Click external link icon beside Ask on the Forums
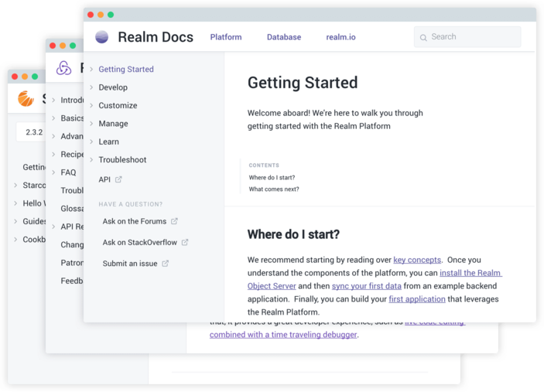The image size is (544, 392). (174, 221)
